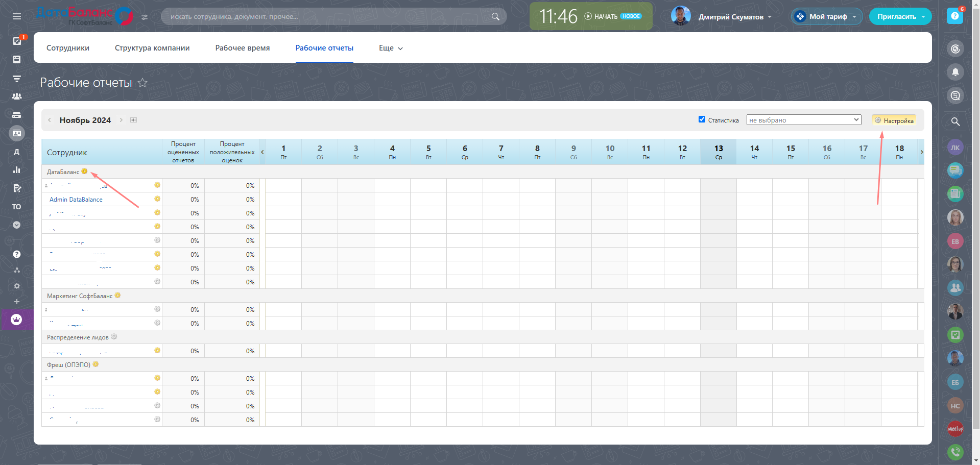Click the Настройка button

point(894,120)
